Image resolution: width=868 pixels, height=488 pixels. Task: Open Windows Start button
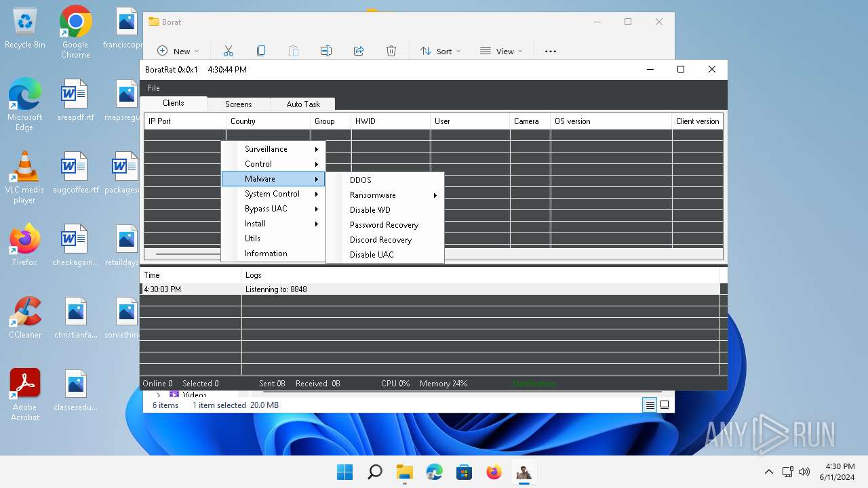(x=344, y=472)
